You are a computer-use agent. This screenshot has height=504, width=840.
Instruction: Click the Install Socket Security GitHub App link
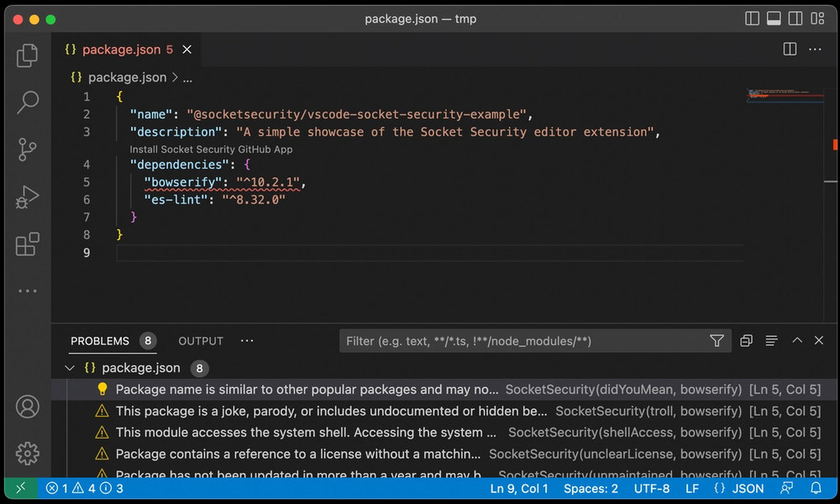pyautogui.click(x=212, y=149)
